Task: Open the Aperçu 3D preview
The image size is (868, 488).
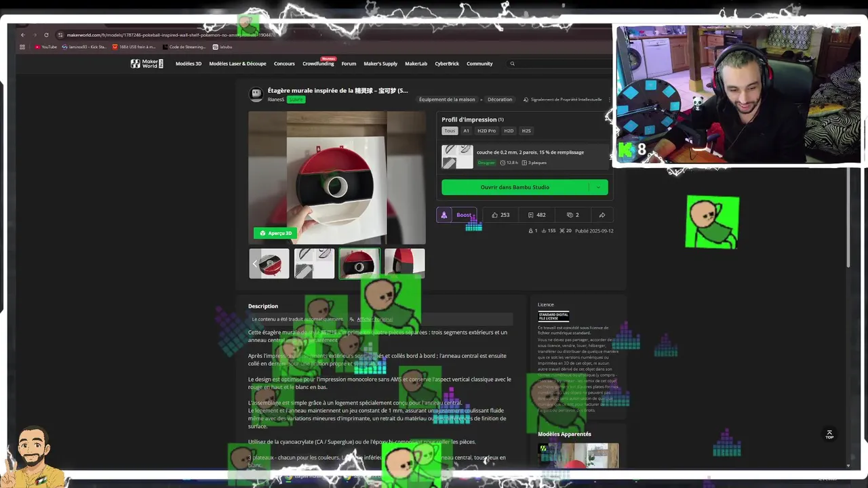Action: [275, 233]
